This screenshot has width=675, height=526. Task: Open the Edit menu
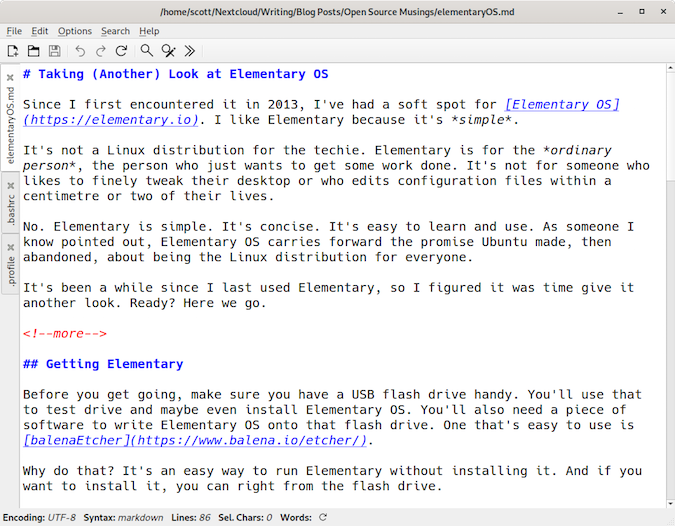[x=40, y=31]
